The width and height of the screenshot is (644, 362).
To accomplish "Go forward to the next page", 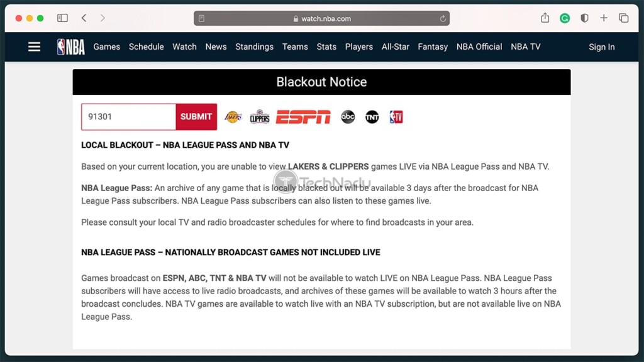I will tap(103, 18).
